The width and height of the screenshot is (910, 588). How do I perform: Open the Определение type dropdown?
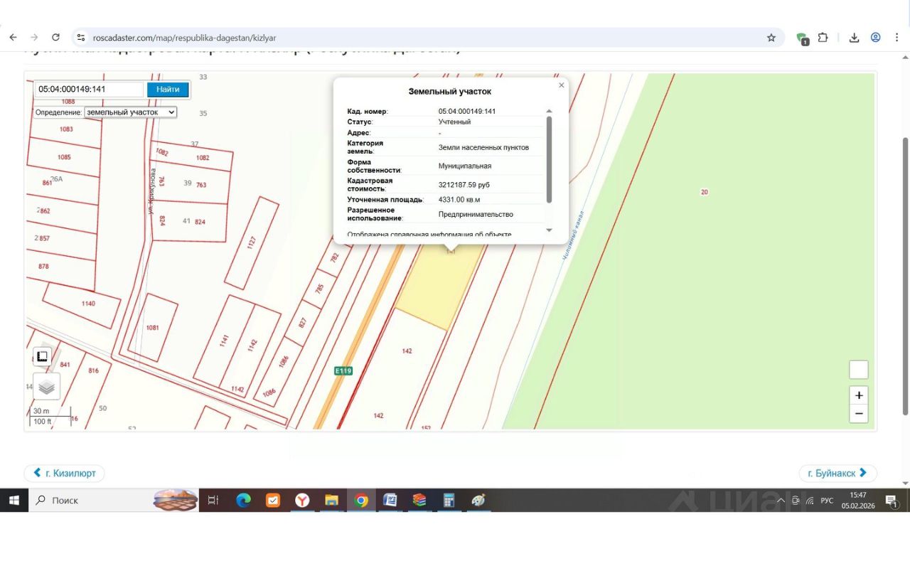pyautogui.click(x=130, y=112)
